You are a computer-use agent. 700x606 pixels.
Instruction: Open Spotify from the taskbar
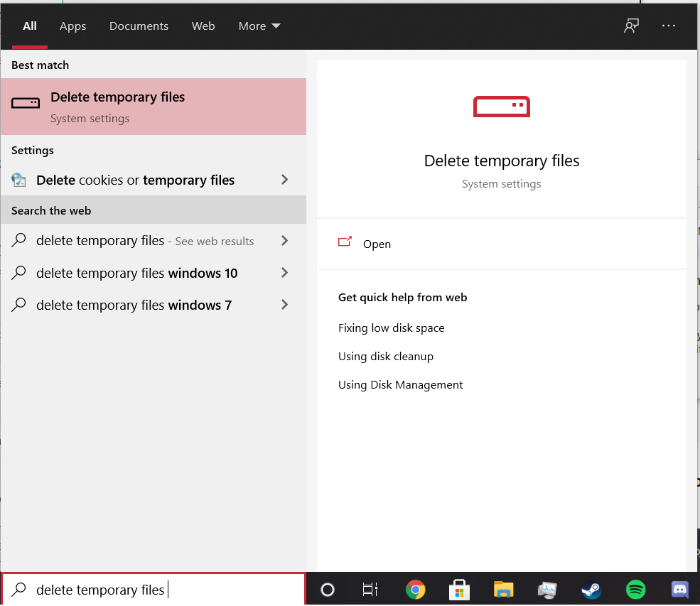(x=635, y=589)
